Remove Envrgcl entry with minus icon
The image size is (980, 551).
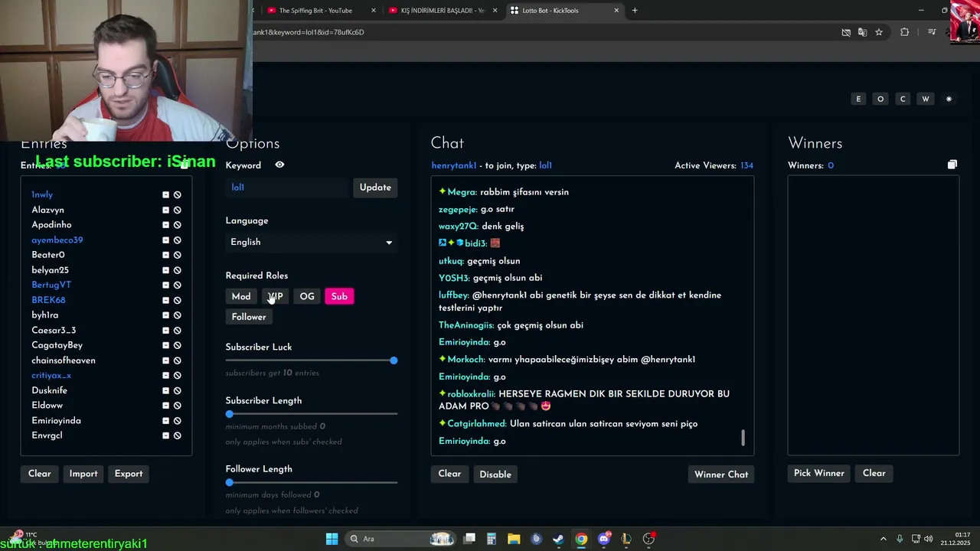pos(165,435)
